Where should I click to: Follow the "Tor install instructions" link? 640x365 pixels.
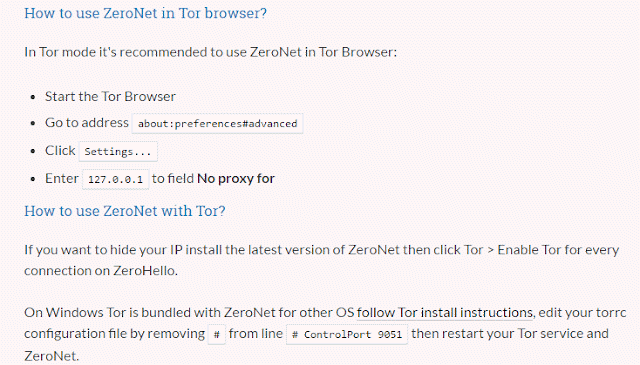[x=465, y=313]
